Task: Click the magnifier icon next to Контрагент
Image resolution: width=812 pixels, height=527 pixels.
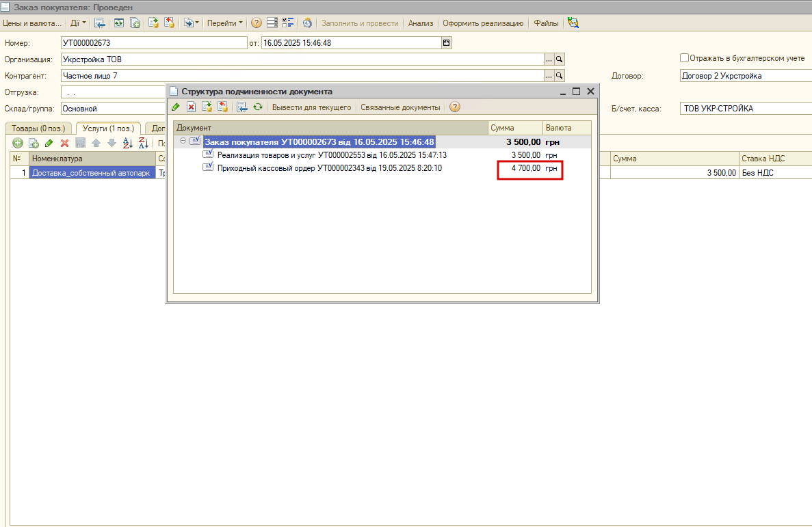Action: (x=560, y=76)
